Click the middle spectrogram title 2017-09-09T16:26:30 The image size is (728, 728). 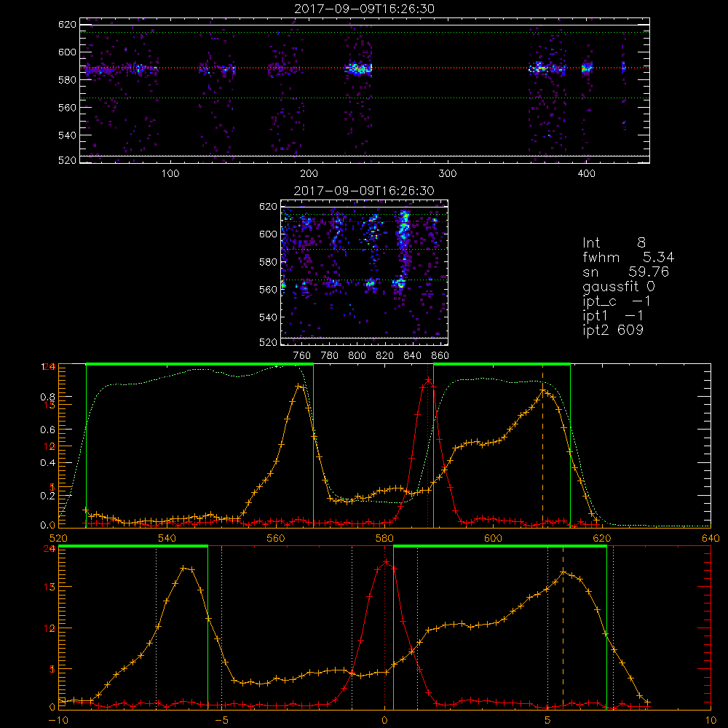[365, 191]
